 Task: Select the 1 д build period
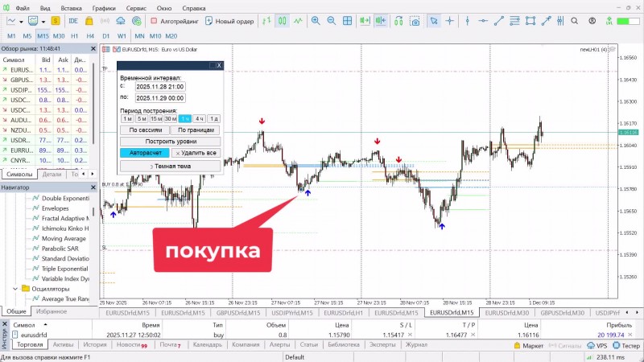[x=213, y=118]
